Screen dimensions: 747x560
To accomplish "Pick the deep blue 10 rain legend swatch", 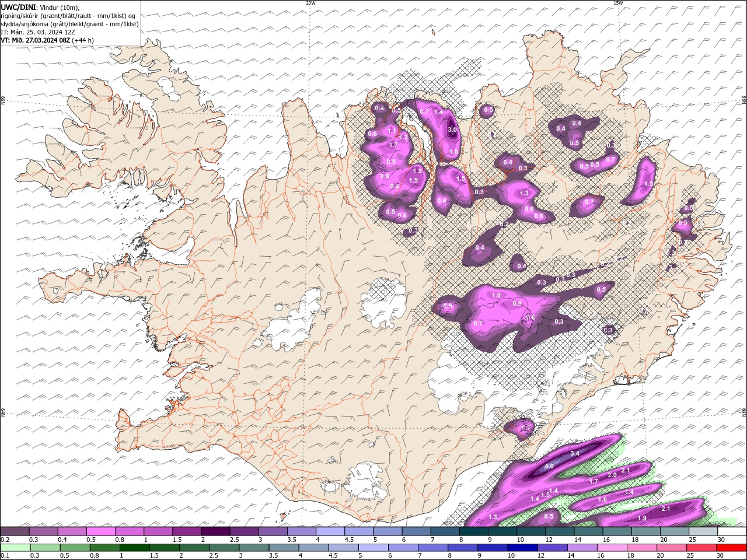I will (522, 548).
